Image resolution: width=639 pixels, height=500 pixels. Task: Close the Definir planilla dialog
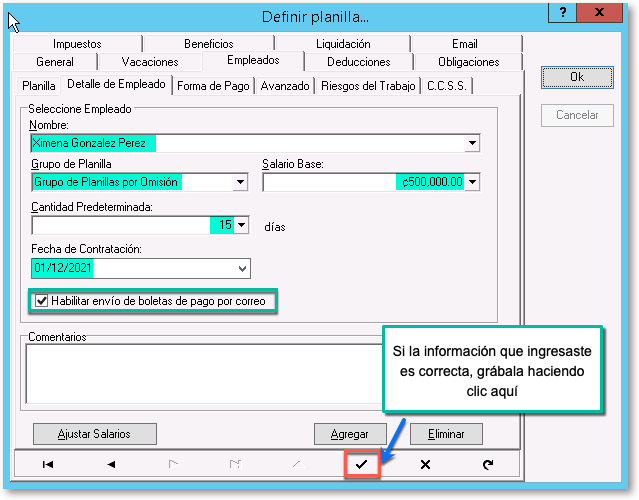599,12
